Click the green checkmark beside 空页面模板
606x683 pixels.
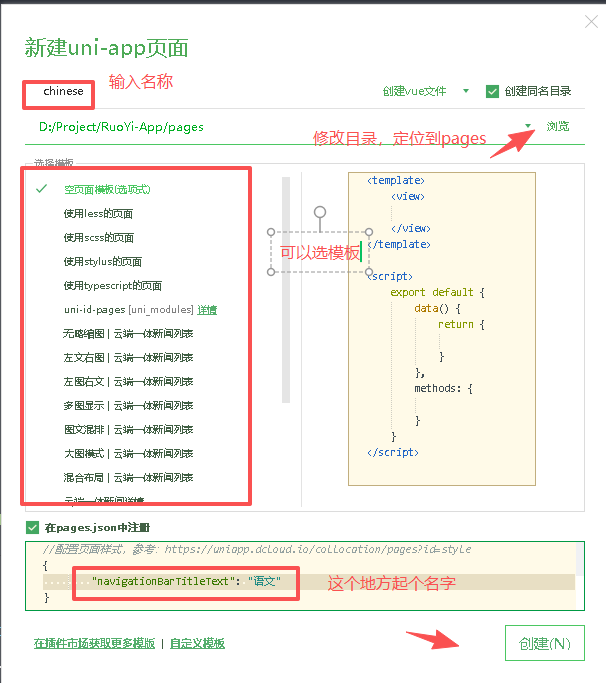click(x=41, y=188)
